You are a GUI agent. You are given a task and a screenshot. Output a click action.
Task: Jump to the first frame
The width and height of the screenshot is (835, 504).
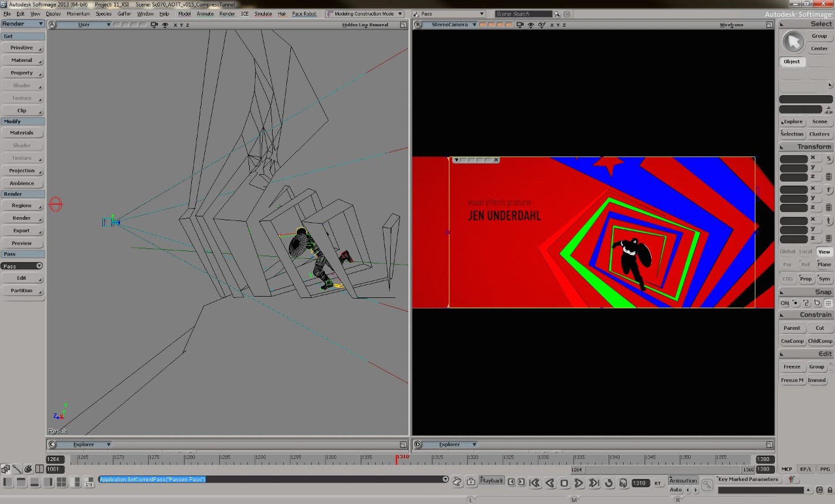[x=534, y=483]
